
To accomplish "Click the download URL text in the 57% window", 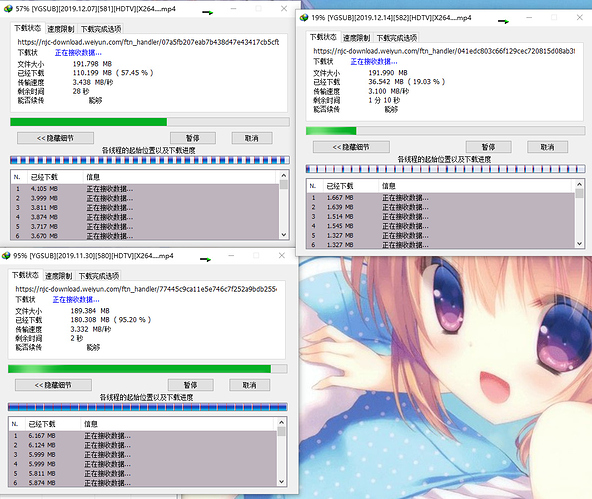I will point(148,42).
